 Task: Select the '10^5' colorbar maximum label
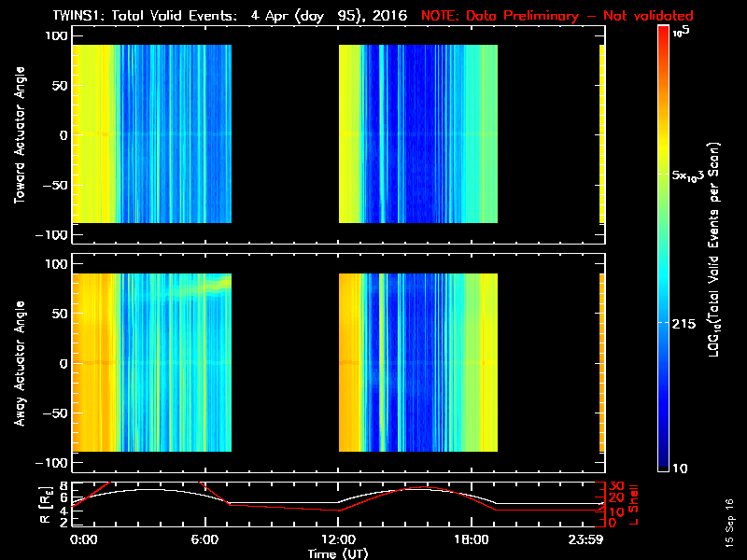point(681,32)
